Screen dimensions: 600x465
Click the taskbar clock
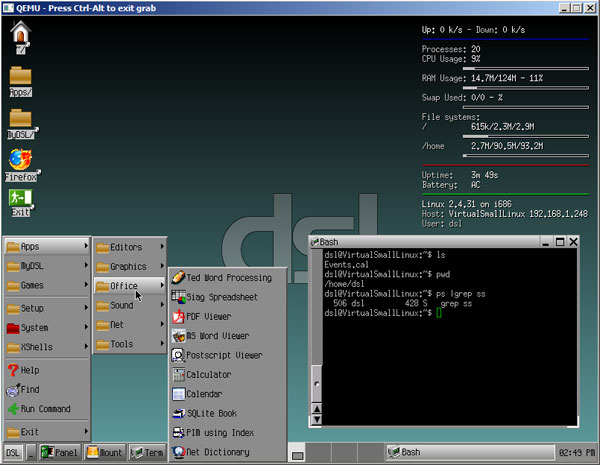point(577,452)
